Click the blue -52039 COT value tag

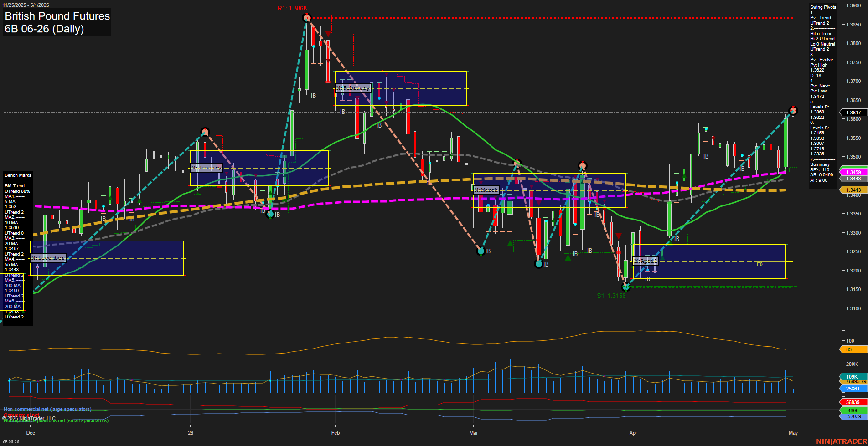pos(853,416)
